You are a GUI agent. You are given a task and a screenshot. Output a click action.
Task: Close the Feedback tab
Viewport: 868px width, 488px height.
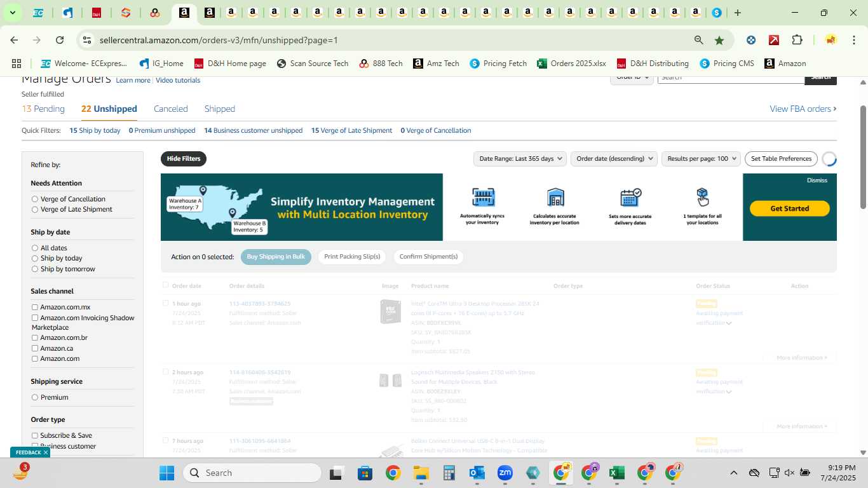pyautogui.click(x=46, y=452)
